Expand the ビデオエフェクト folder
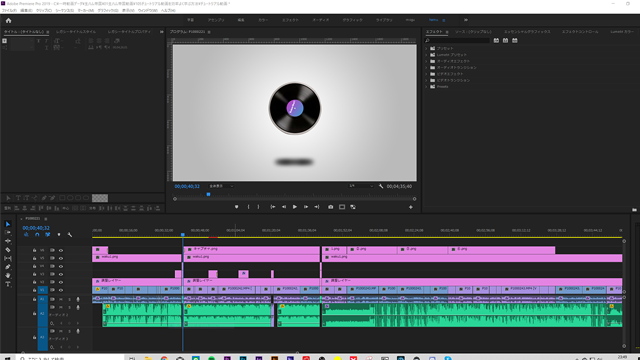The width and height of the screenshot is (640, 360). click(x=427, y=74)
